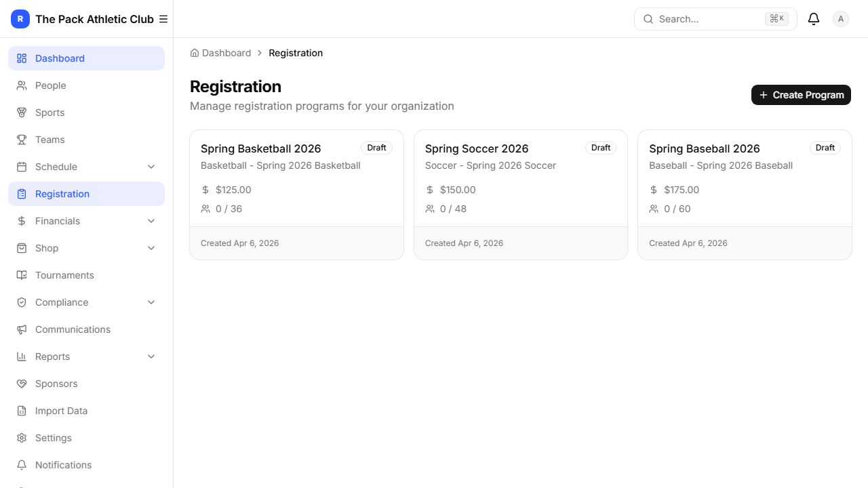
Task: Click the Dashboard grid icon in sidebar
Action: [x=22, y=58]
